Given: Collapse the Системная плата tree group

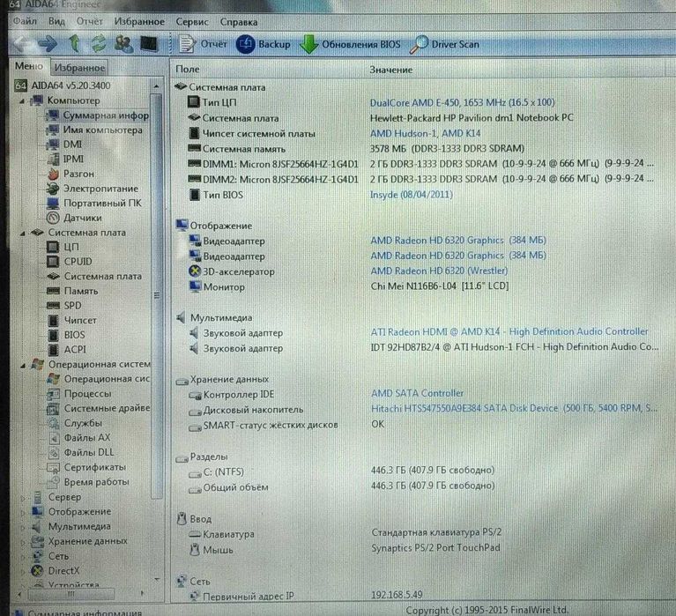Looking at the screenshot, I should (x=22, y=234).
